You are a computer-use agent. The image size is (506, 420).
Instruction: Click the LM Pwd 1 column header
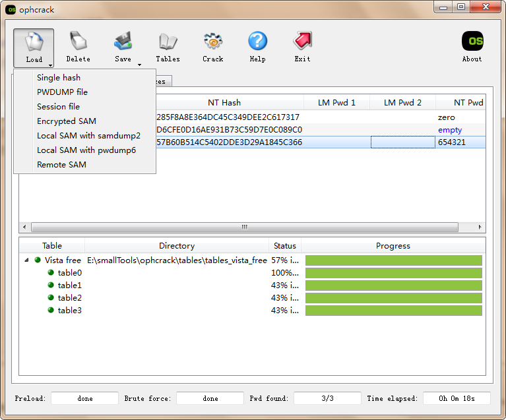click(336, 103)
